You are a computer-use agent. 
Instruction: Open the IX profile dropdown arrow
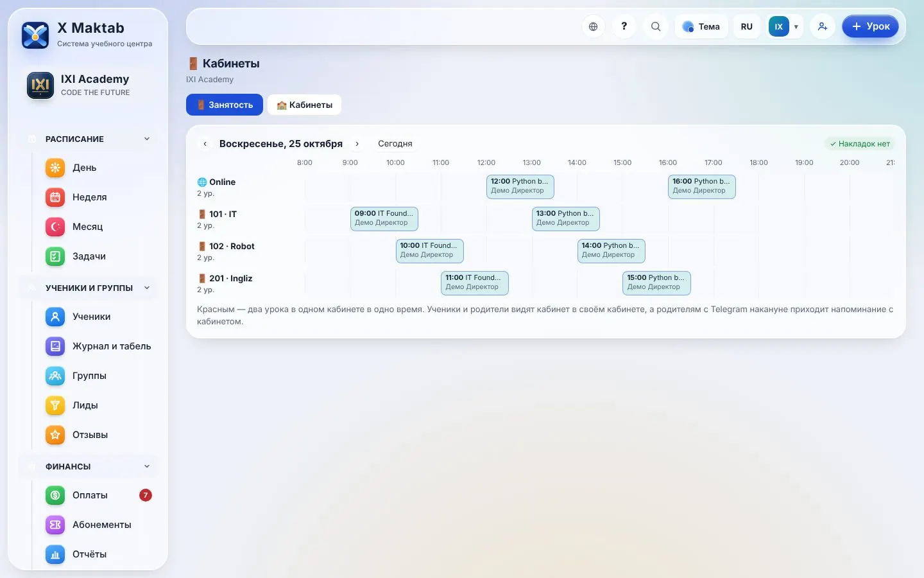(x=796, y=26)
